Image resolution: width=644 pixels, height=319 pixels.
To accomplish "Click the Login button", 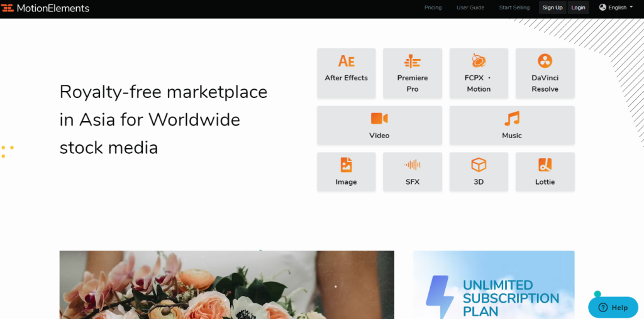I will pos(578,8).
